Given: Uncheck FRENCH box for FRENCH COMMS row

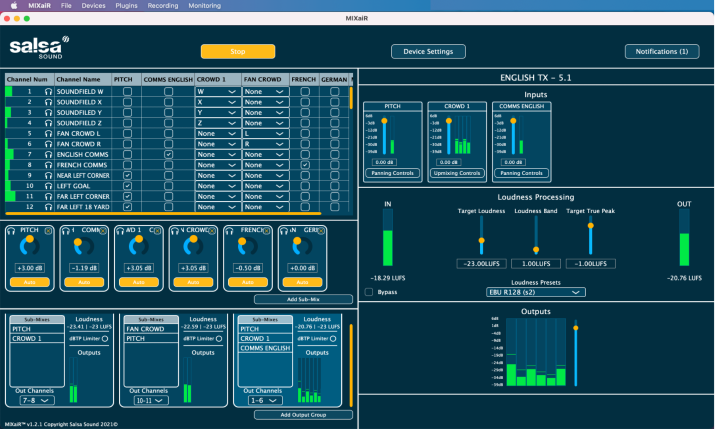Looking at the screenshot, I should [305, 165].
